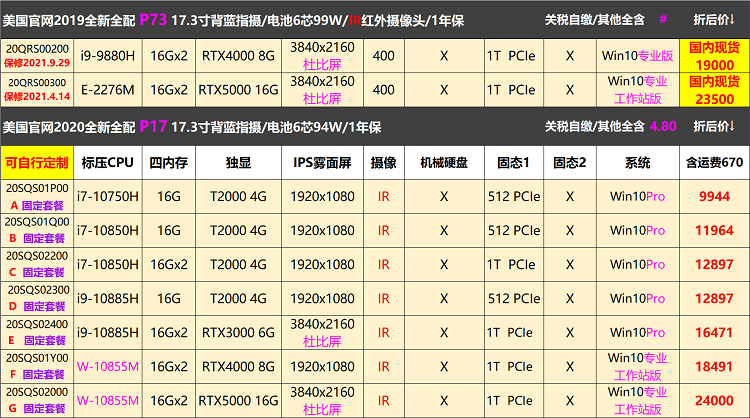Select the IPS雾面屏 column header

coord(322,163)
